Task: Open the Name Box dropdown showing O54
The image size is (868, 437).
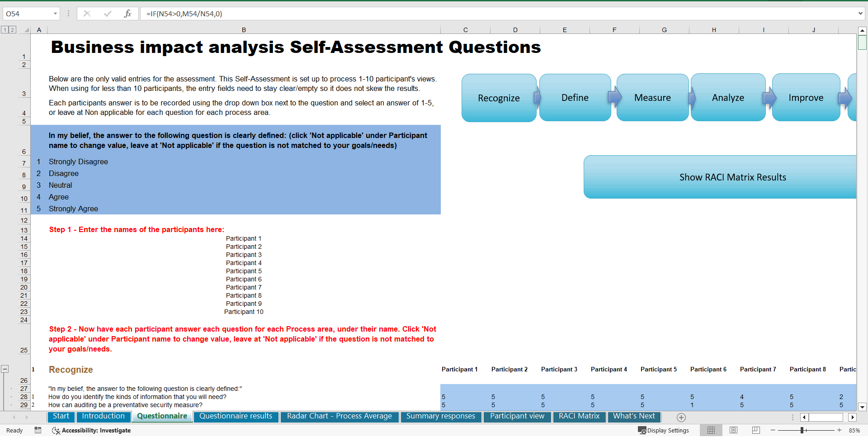Action: (x=56, y=14)
